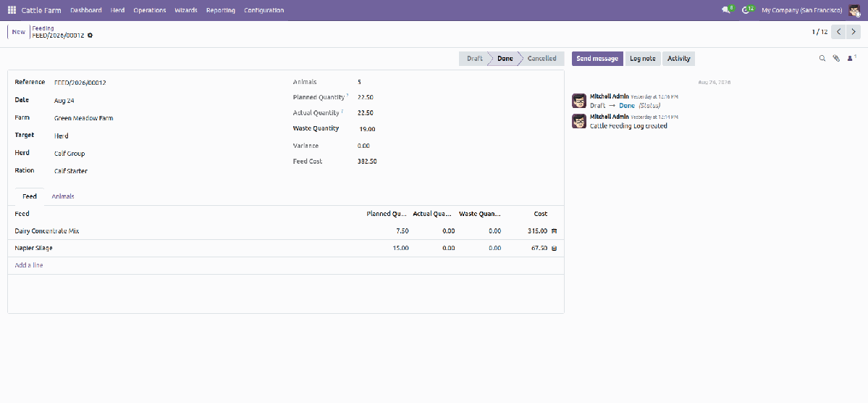Set status to Cancelled
This screenshot has height=403, width=868.
coord(542,58)
